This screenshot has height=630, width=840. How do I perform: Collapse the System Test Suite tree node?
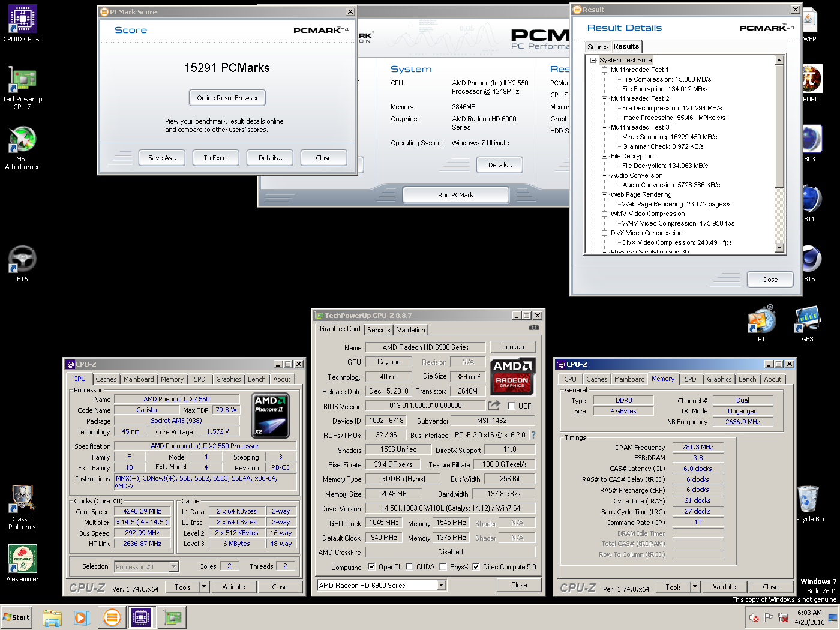(x=593, y=60)
